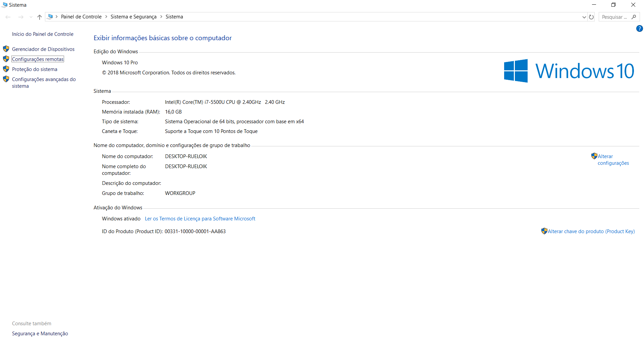Open recent locations dropdown arrow
This screenshot has height=345, width=644.
pyautogui.click(x=31, y=17)
